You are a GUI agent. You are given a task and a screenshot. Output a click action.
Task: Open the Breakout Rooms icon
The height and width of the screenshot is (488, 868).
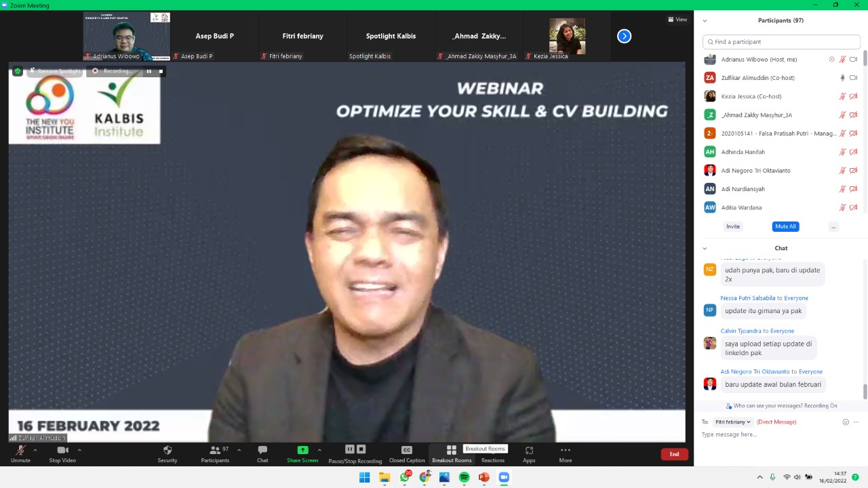coord(452,451)
